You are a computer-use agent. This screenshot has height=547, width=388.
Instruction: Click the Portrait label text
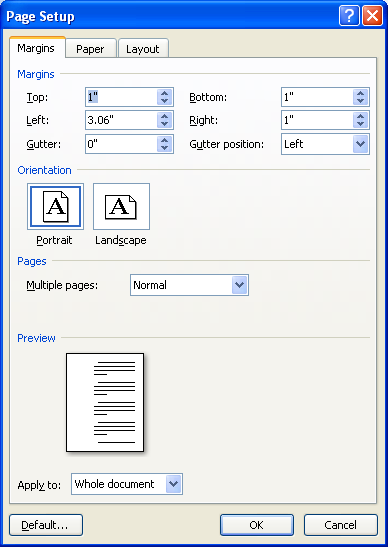pos(54,240)
